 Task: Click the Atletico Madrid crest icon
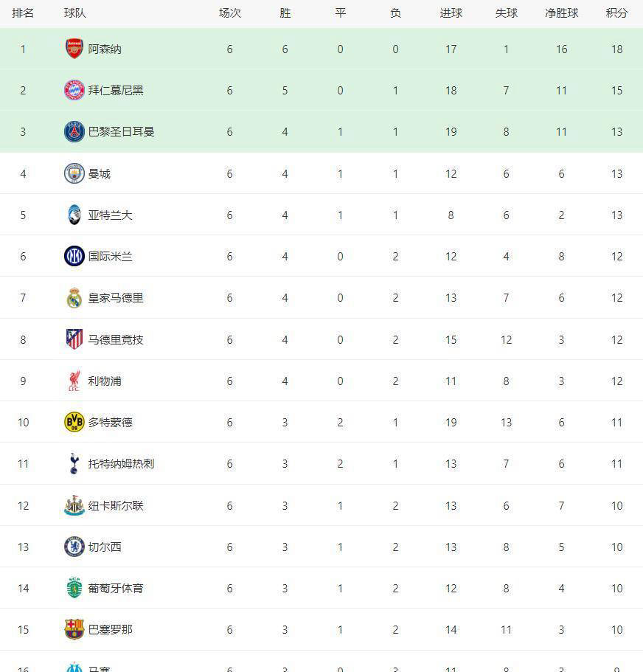pos(74,340)
